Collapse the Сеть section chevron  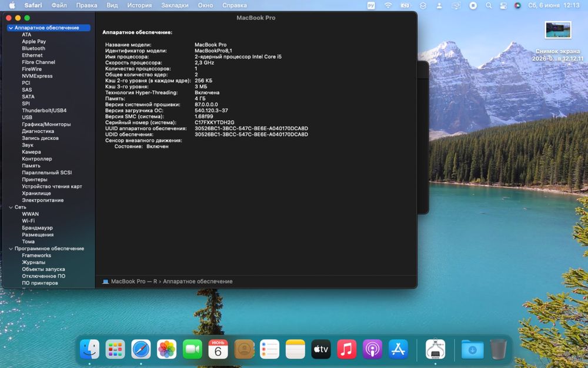pyautogui.click(x=11, y=207)
